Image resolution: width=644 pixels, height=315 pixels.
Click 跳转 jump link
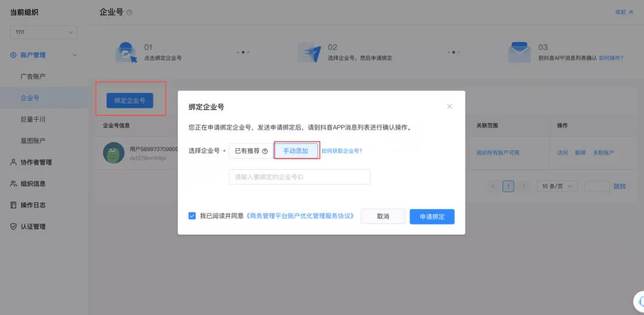[620, 186]
